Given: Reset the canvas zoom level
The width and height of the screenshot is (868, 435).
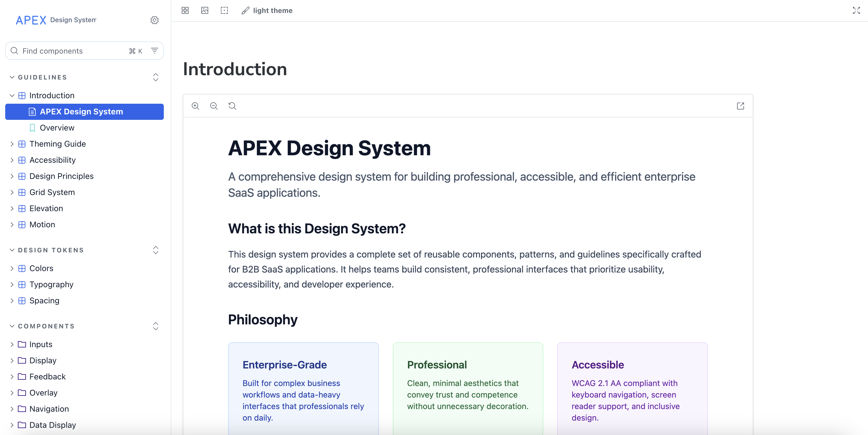Looking at the screenshot, I should tap(232, 106).
